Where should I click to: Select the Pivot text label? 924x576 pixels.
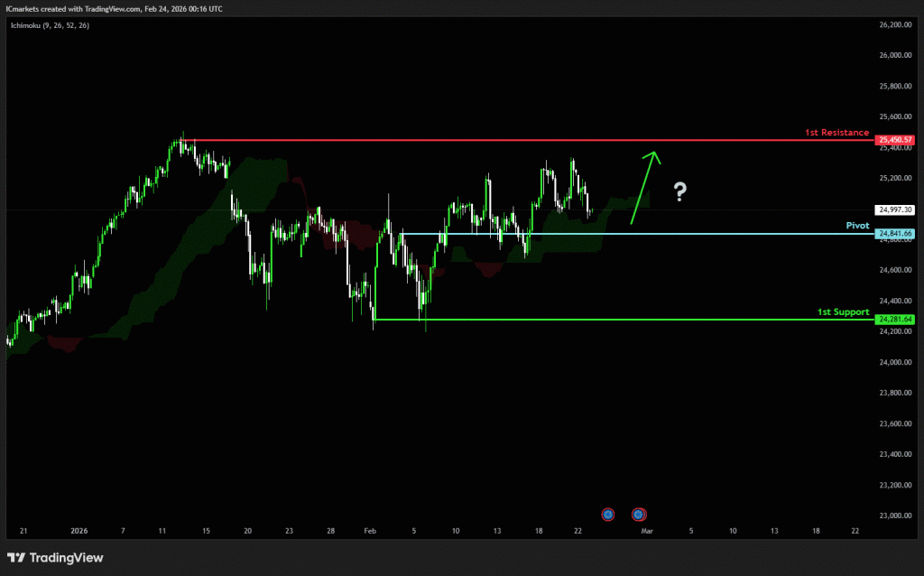pyautogui.click(x=857, y=226)
